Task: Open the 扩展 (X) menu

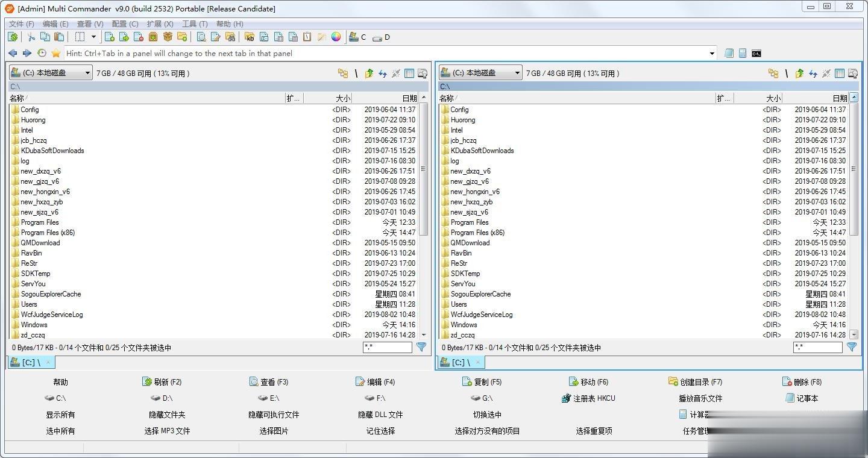Action: point(160,24)
